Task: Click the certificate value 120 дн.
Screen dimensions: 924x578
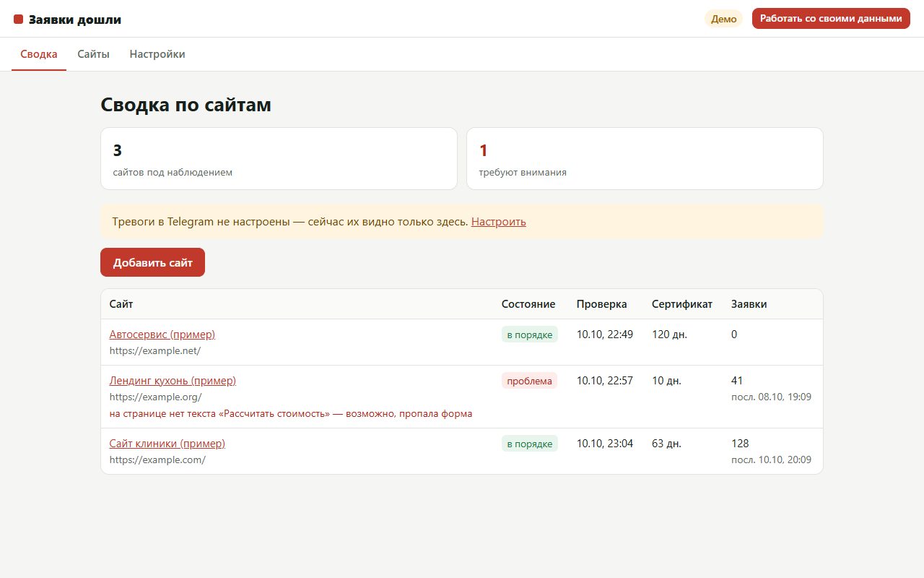Action: pyautogui.click(x=670, y=335)
